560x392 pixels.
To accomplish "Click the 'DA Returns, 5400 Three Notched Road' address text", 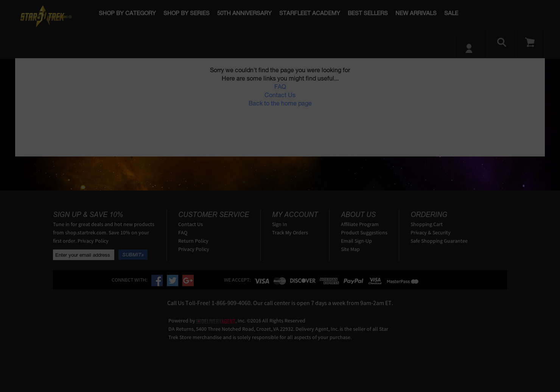I will click(278, 333).
